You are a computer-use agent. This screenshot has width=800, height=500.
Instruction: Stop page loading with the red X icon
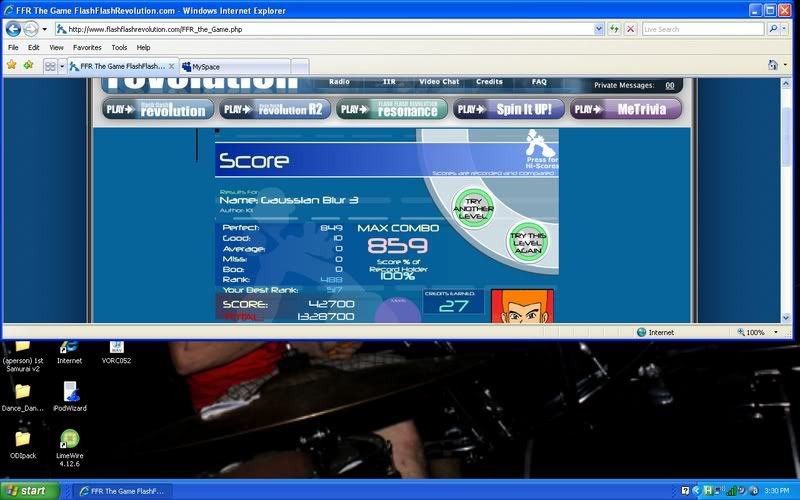631,29
